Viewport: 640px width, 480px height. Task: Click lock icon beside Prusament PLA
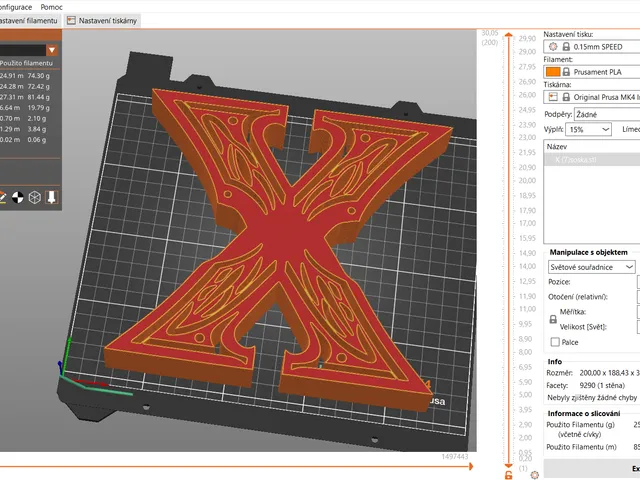(x=566, y=72)
